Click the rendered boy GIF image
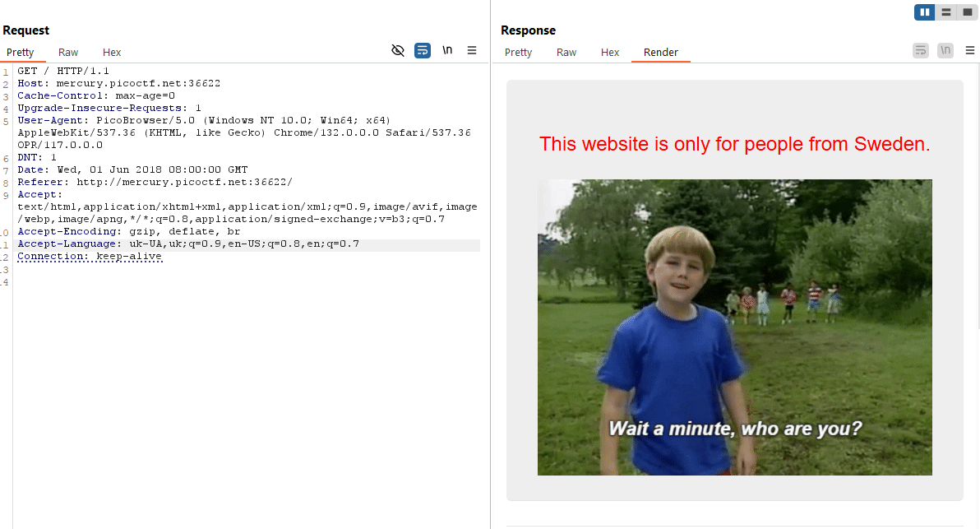Image resolution: width=980 pixels, height=529 pixels. 734,327
